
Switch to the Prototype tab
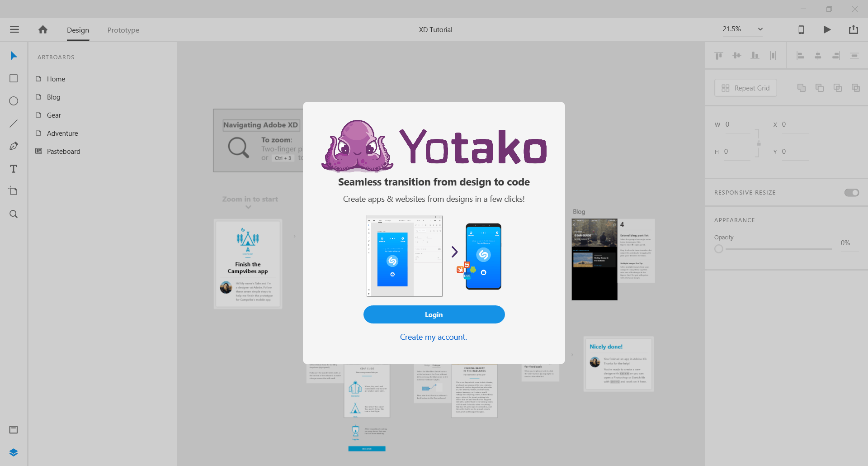point(123,30)
